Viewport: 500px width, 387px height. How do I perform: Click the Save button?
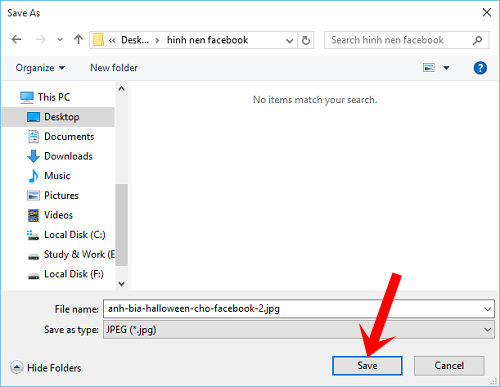point(367,366)
